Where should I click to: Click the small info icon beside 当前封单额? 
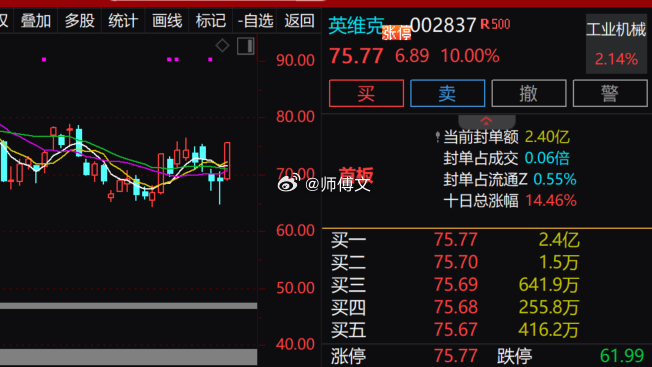pos(437,137)
